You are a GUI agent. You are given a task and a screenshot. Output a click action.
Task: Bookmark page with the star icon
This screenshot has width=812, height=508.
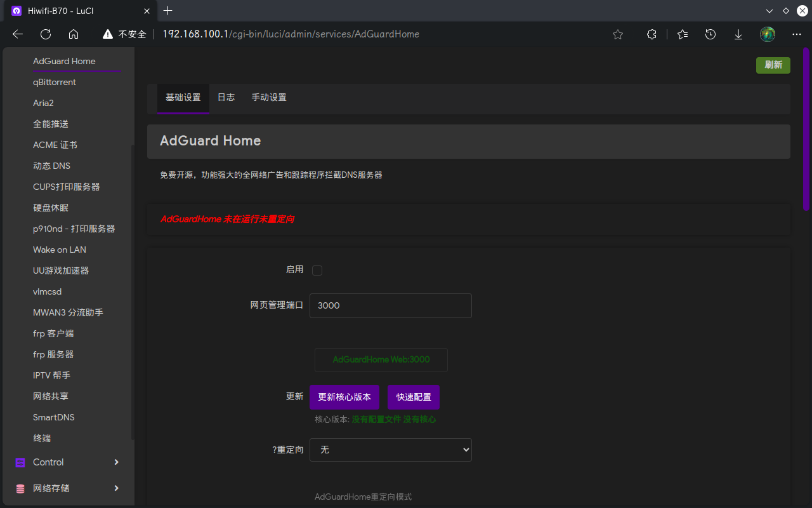point(618,34)
